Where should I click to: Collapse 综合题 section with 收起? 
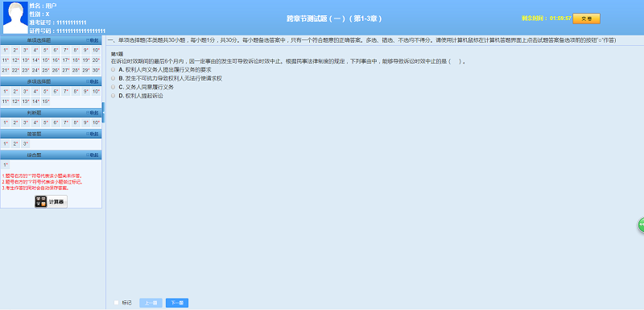(93, 155)
